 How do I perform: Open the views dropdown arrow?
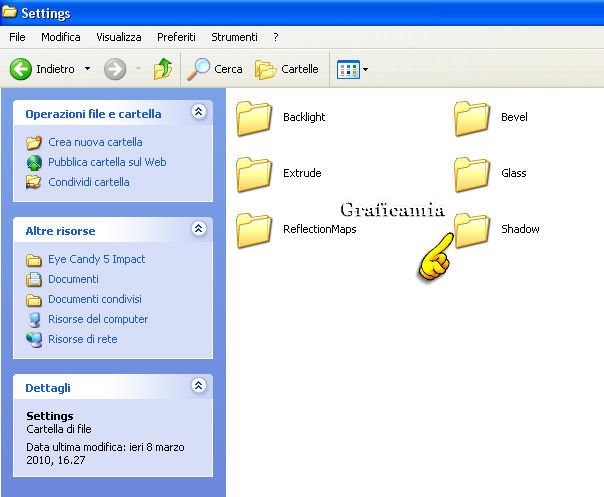point(366,69)
